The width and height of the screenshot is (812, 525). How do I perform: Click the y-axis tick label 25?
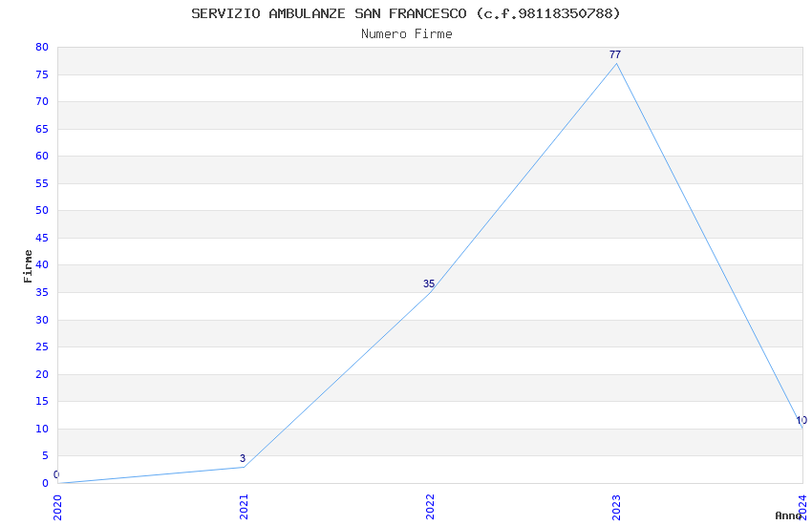pos(42,346)
